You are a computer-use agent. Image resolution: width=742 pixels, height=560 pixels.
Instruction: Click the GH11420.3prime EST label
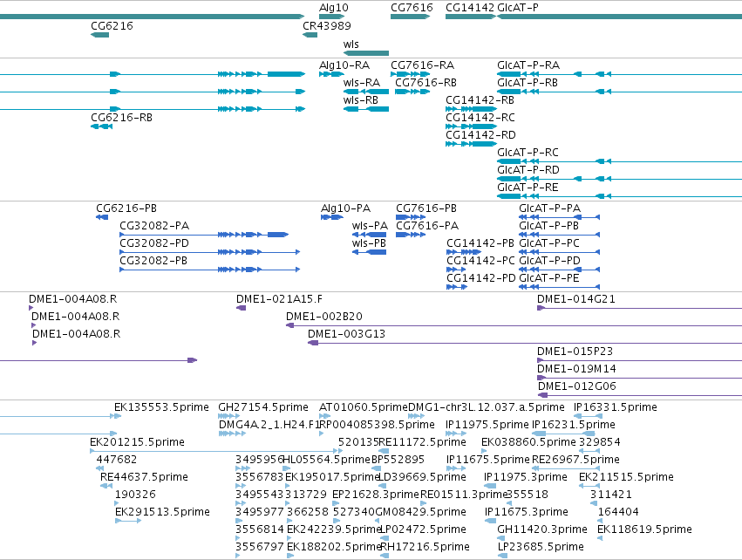click(542, 529)
